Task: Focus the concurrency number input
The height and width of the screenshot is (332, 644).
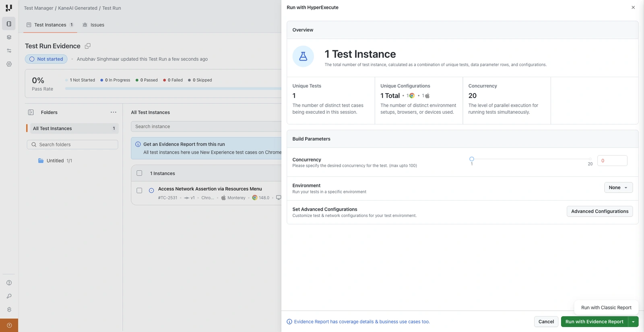Action: coord(612,160)
